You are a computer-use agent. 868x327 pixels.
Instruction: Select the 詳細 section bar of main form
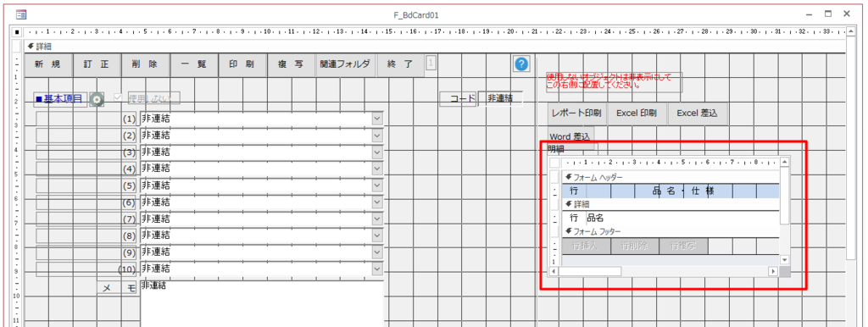point(435,47)
